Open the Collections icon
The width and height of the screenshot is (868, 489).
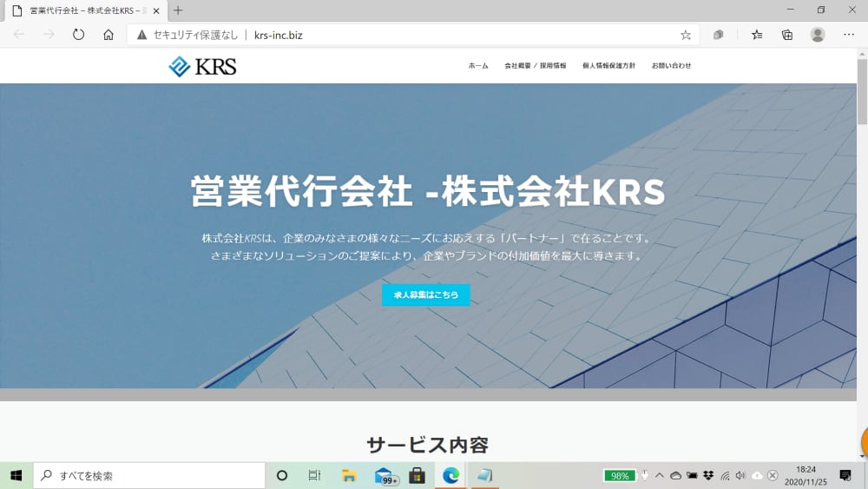coord(787,35)
